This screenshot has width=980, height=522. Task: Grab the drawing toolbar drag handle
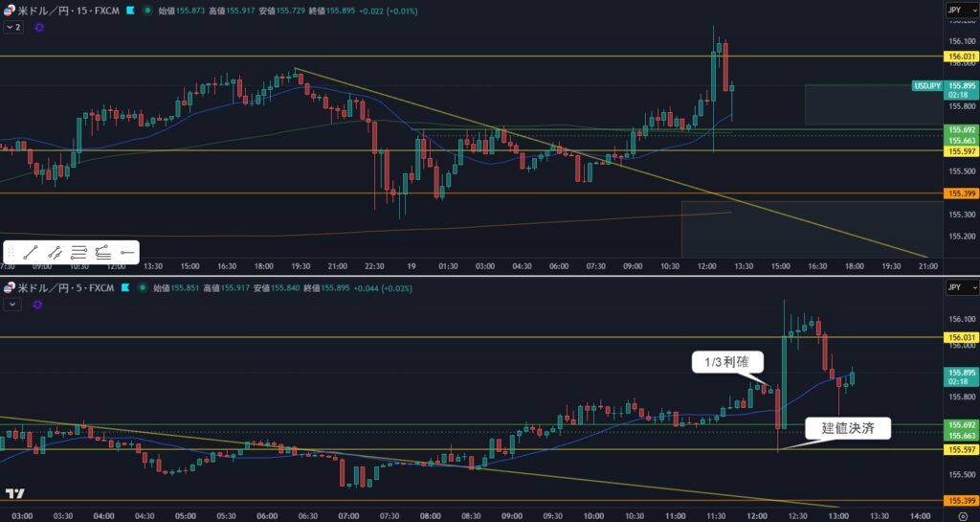(11, 252)
